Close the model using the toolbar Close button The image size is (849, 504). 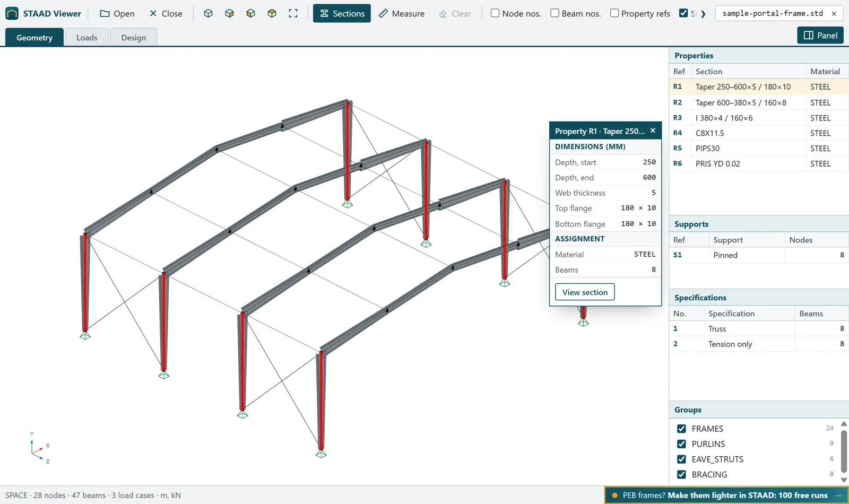[166, 13]
